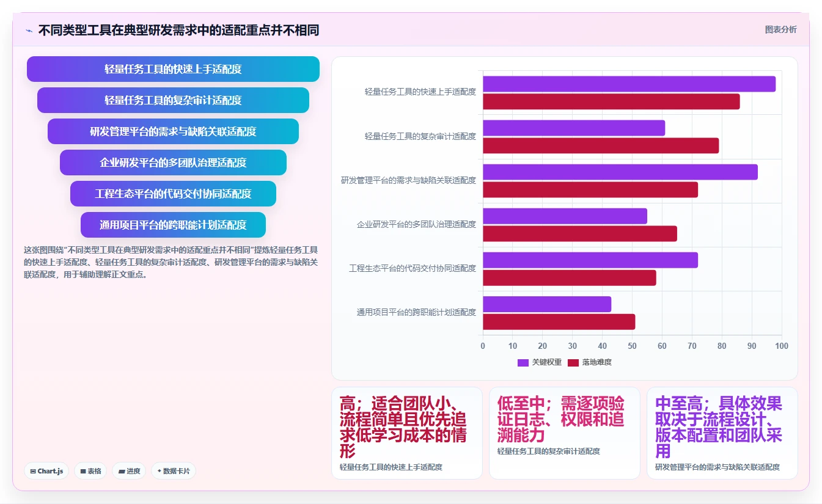The width and height of the screenshot is (822, 504).
Task: Click the purple 关键权重 legend color box
Action: click(x=523, y=362)
